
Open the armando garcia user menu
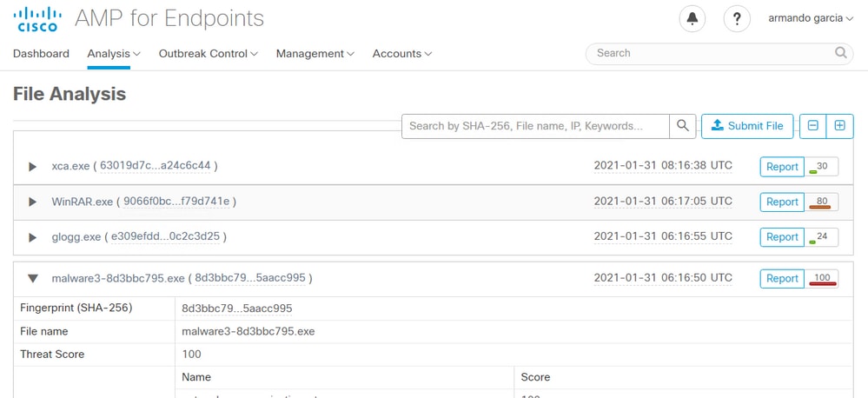coord(811,18)
